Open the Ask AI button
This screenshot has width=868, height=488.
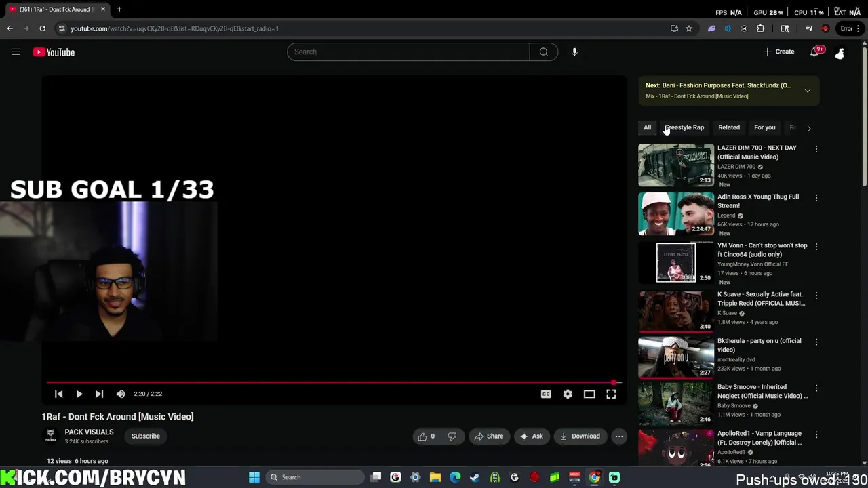point(531,436)
